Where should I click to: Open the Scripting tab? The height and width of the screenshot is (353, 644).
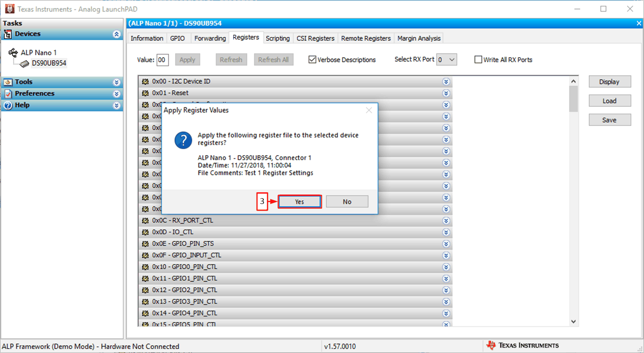(x=278, y=38)
